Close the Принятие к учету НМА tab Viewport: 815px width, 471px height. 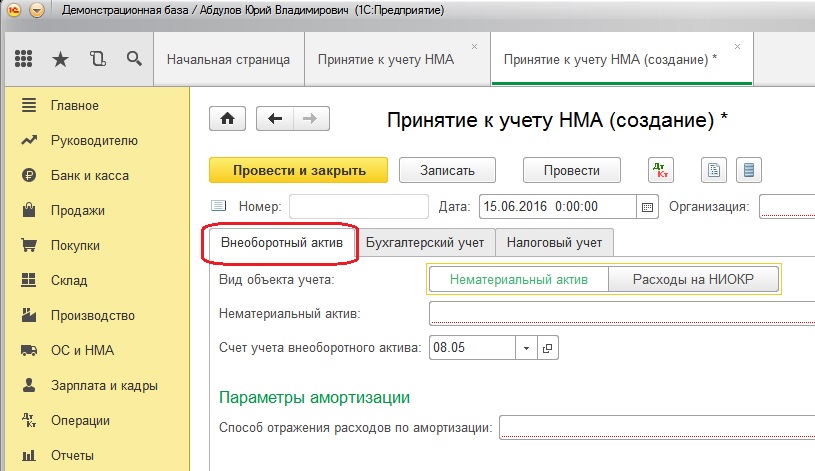[x=474, y=46]
